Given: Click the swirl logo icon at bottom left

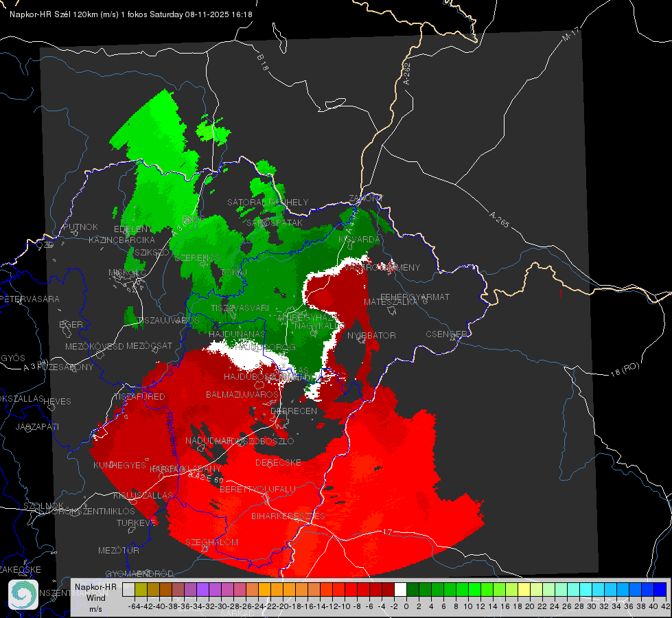Looking at the screenshot, I should (23, 595).
